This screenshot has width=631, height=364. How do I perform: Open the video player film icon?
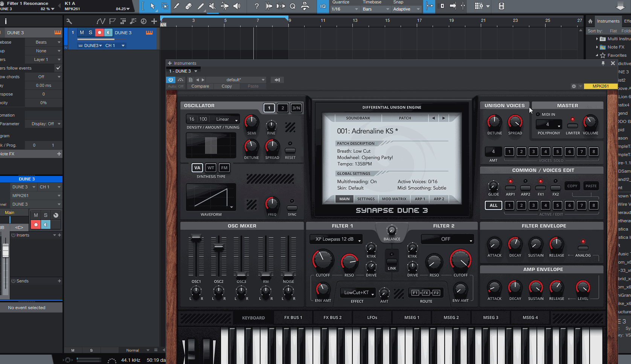(501, 6)
